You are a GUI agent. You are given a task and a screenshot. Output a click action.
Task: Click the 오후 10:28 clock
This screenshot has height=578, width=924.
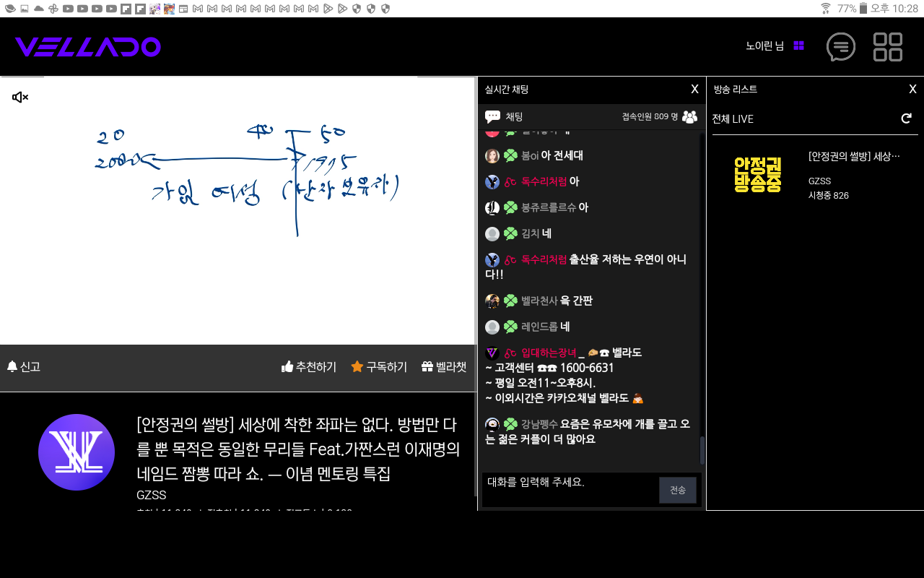(894, 9)
